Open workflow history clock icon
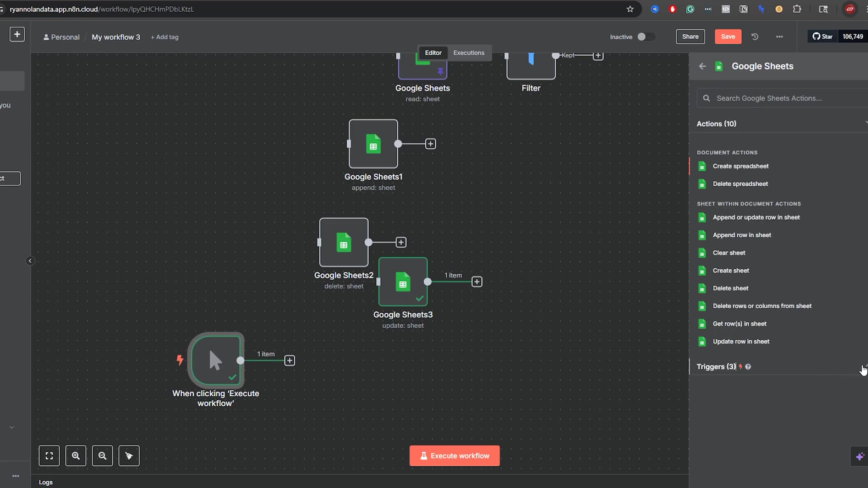This screenshot has width=868, height=488. (755, 37)
